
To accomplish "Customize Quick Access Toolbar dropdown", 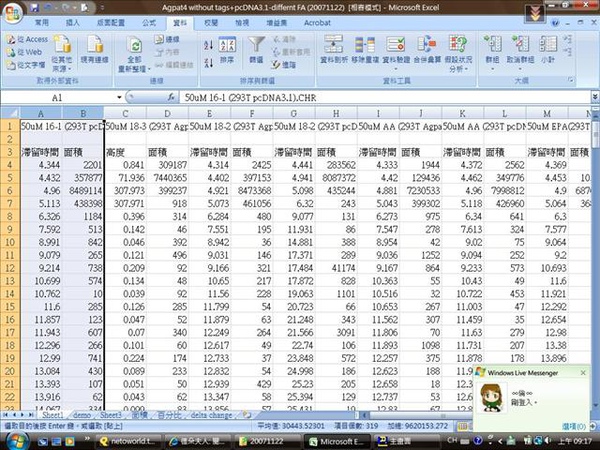I will [x=102, y=8].
